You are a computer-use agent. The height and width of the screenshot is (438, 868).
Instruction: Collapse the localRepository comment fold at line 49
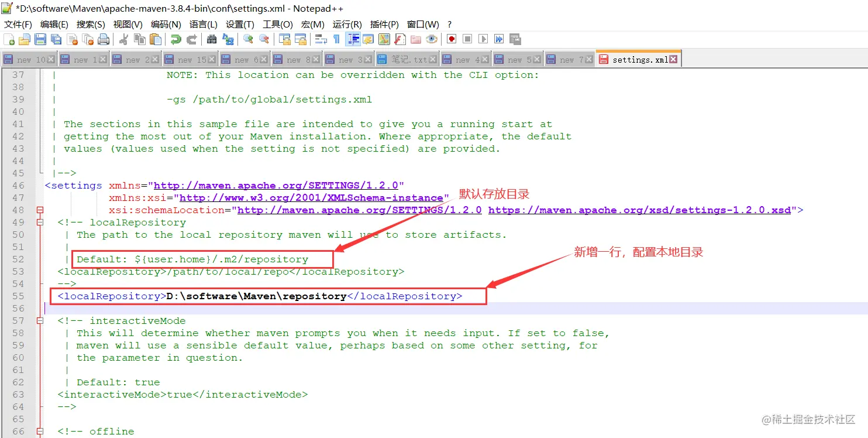40,222
